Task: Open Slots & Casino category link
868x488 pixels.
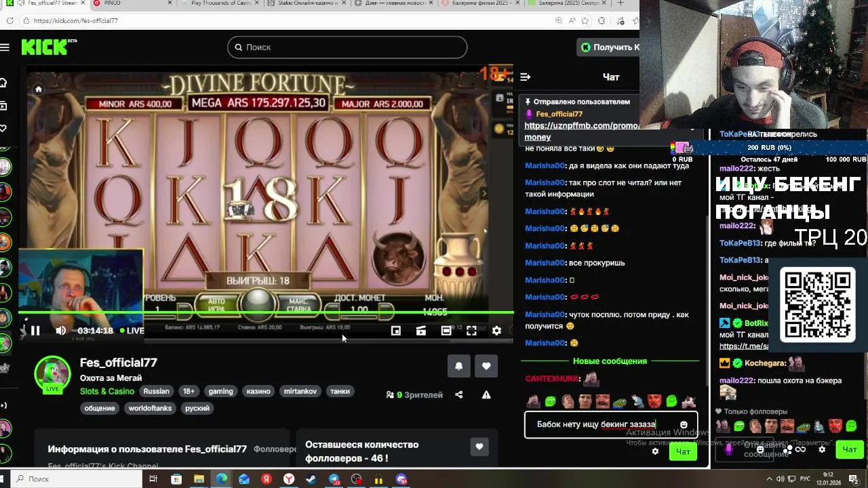Action: [107, 391]
